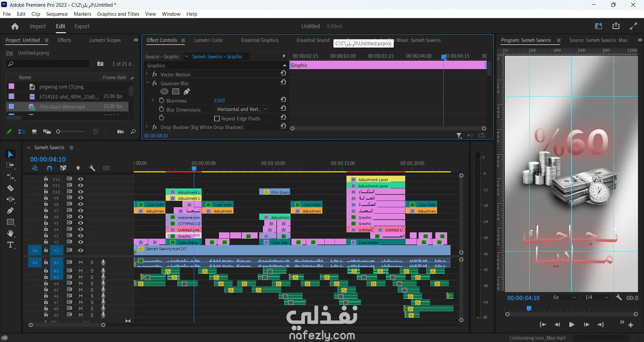Open Blur Dimensions dropdown
The width and height of the screenshot is (644, 342).
(x=242, y=109)
